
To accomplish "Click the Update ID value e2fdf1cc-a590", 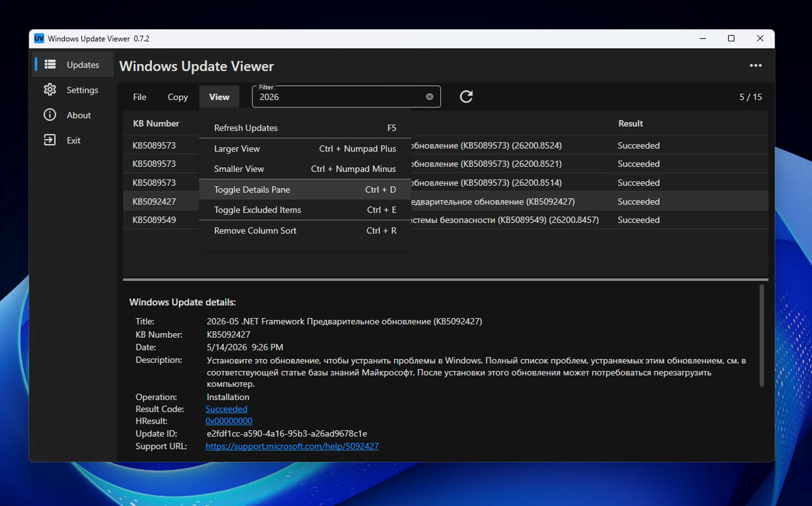I will [287, 434].
